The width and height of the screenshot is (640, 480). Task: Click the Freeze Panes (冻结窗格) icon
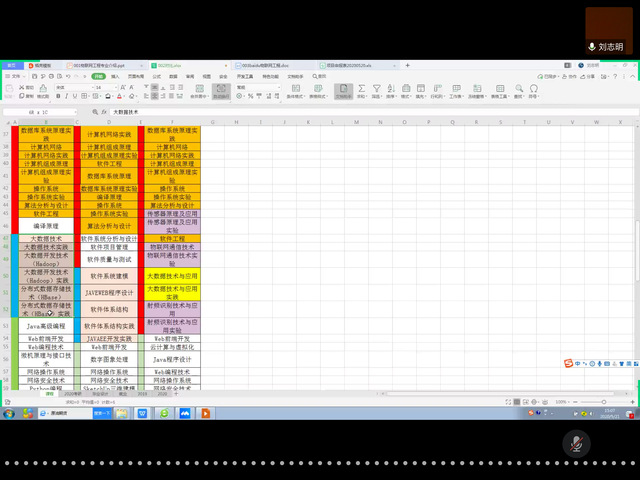pyautogui.click(x=473, y=89)
